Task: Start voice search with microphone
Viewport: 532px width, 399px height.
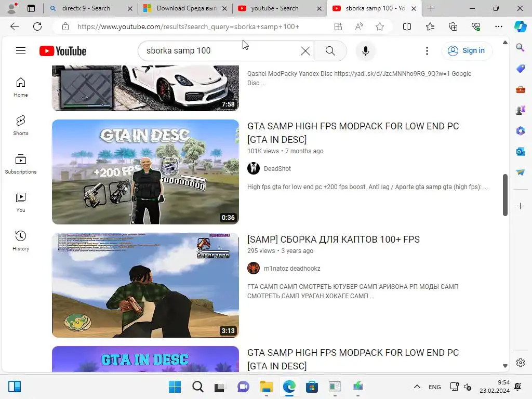Action: [365, 51]
